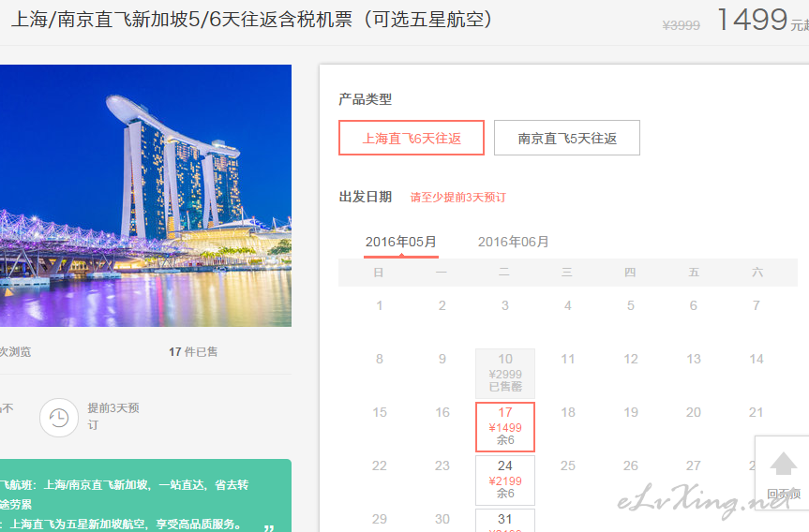Click the clock icon for 提前3天预订
The height and width of the screenshot is (532, 809).
click(x=59, y=418)
